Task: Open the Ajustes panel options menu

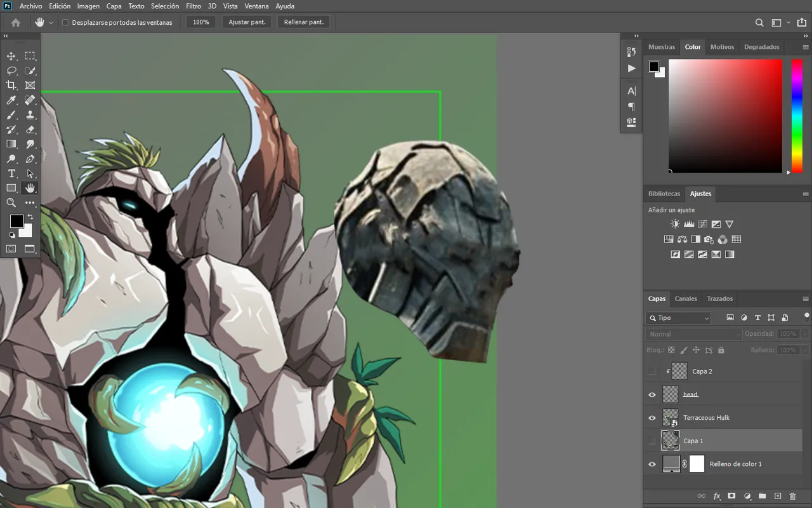Action: pos(806,194)
